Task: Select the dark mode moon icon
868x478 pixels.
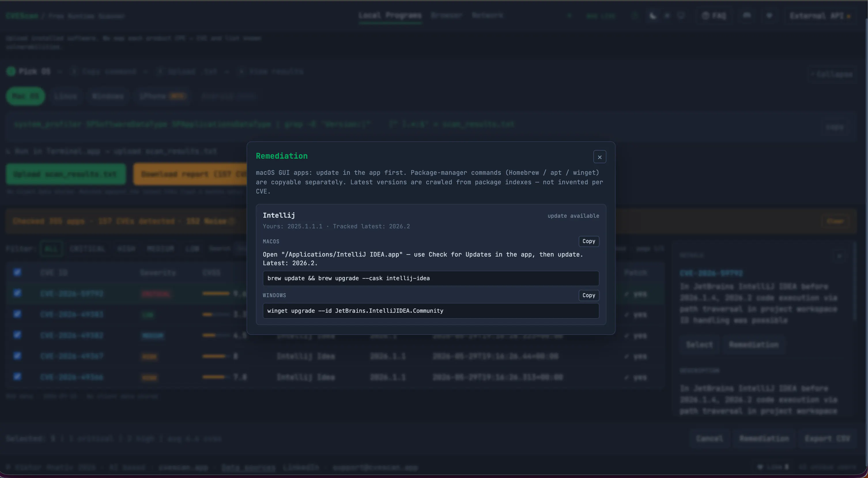Action: pos(653,16)
